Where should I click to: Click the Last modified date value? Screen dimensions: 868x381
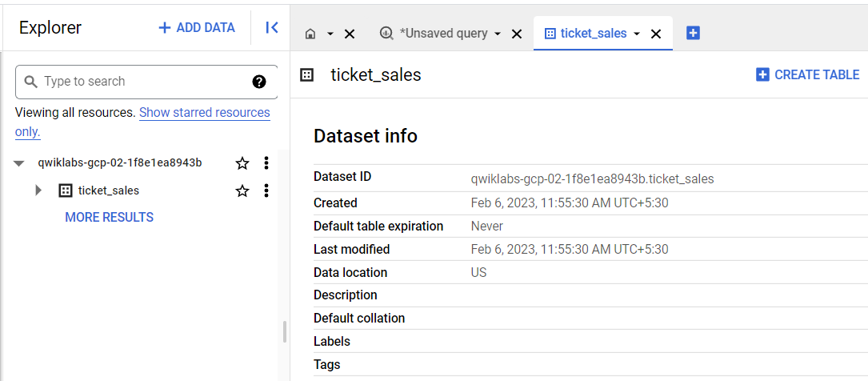pyautogui.click(x=570, y=249)
